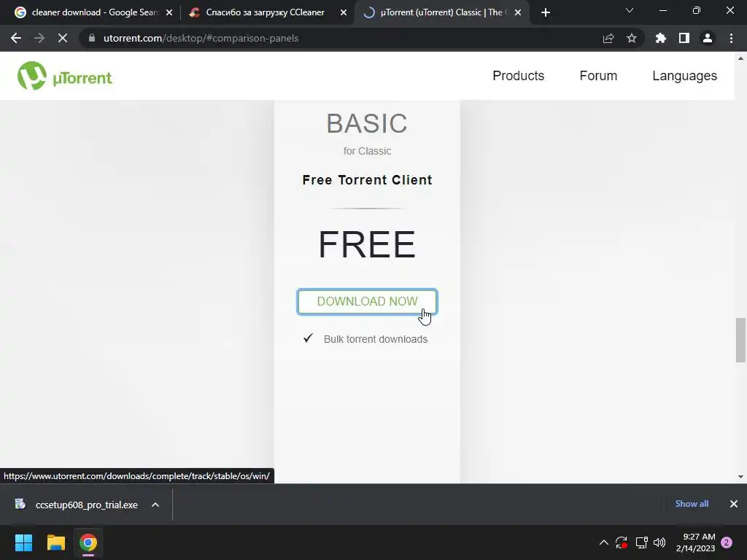Open the volume control tray icon

(659, 542)
